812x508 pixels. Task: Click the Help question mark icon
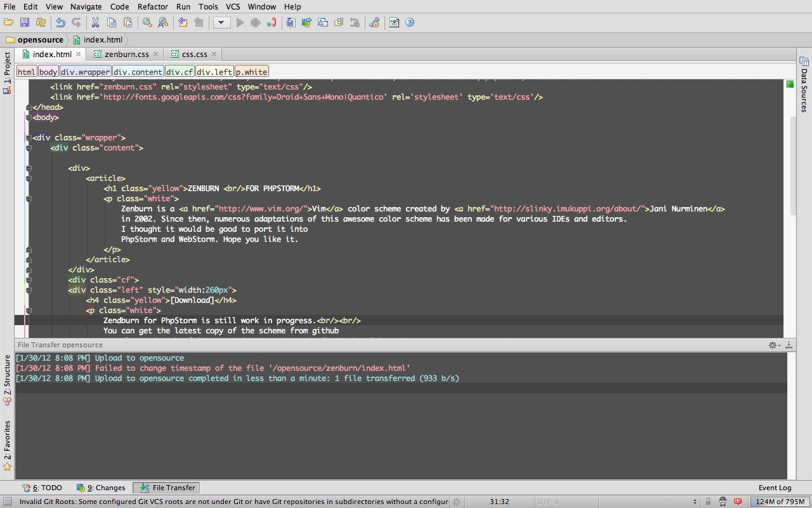[409, 22]
